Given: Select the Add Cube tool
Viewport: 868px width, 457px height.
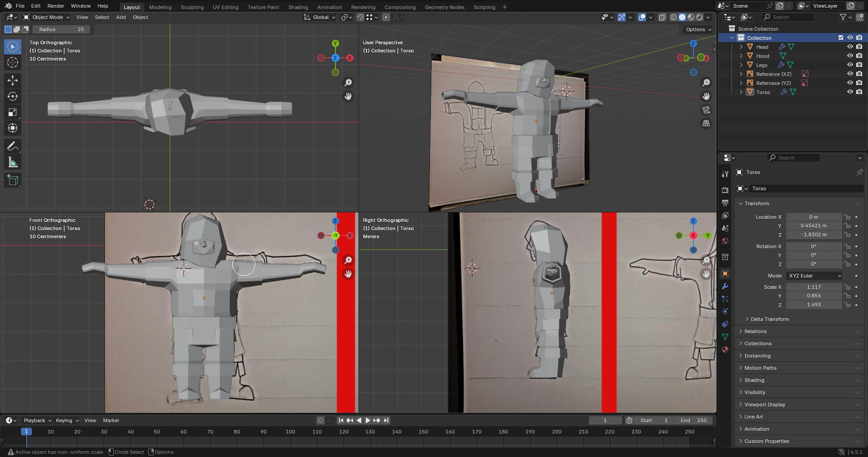Looking at the screenshot, I should tap(13, 180).
